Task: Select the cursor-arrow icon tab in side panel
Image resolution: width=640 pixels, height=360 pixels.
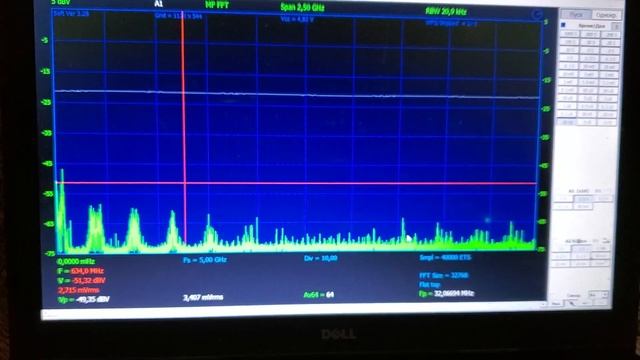Action: click(572, 303)
